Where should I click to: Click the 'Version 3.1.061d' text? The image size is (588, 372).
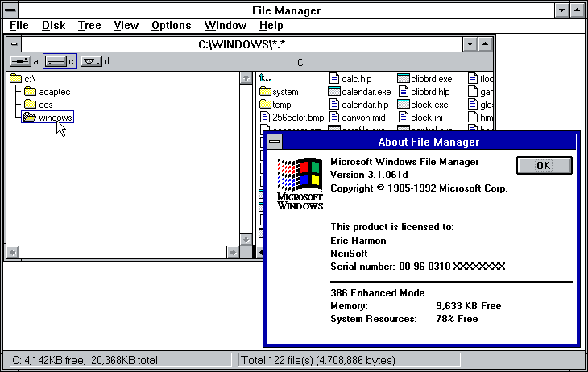369,175
